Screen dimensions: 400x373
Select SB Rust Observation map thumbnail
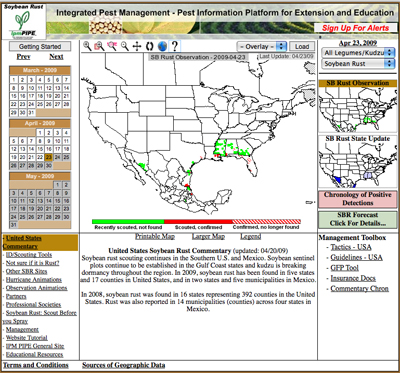358,110
